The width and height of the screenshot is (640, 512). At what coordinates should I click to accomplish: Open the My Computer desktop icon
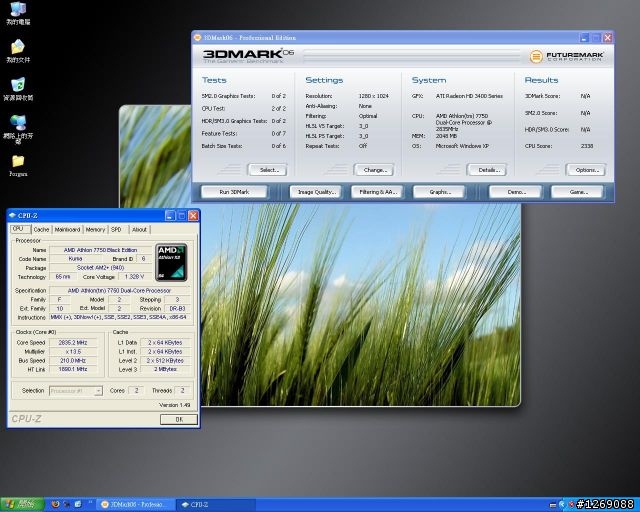[x=18, y=13]
